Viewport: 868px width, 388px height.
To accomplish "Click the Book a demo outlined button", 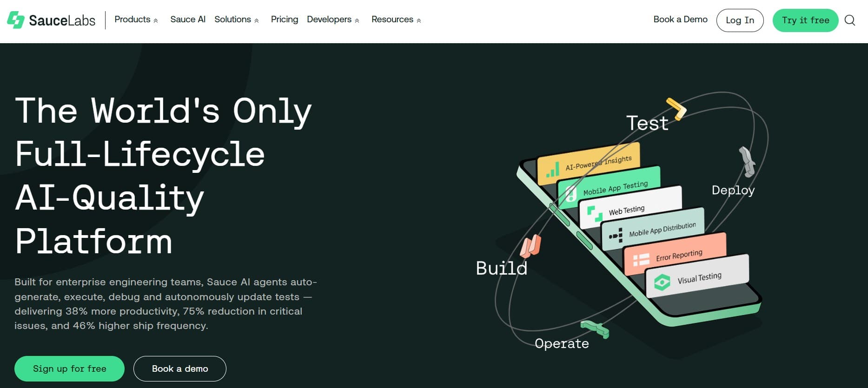I will tap(180, 368).
